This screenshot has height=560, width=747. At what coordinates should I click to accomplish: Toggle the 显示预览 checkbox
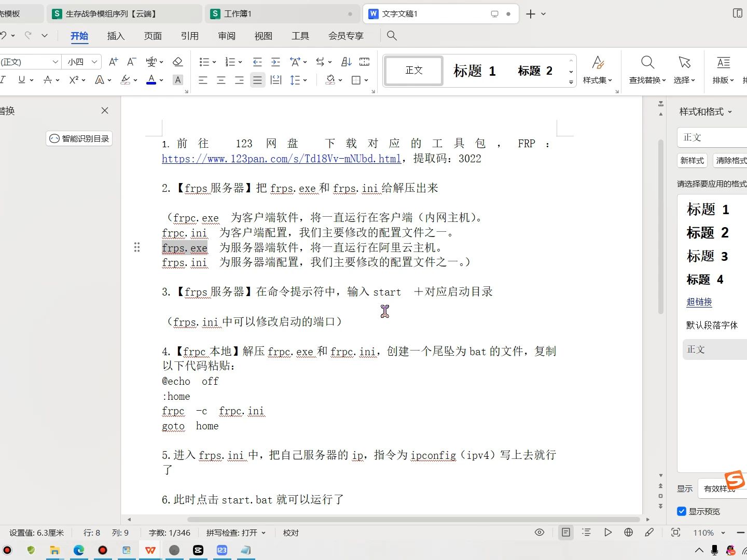682,511
